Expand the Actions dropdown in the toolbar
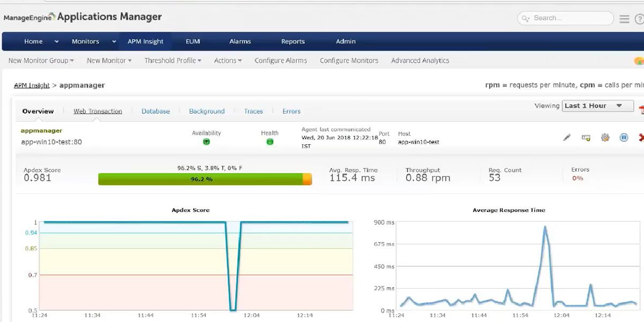Viewport: 644px width, 322px height. pos(228,60)
